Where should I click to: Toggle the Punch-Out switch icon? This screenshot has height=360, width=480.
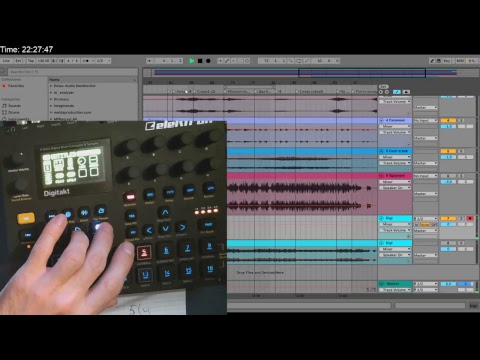click(307, 61)
